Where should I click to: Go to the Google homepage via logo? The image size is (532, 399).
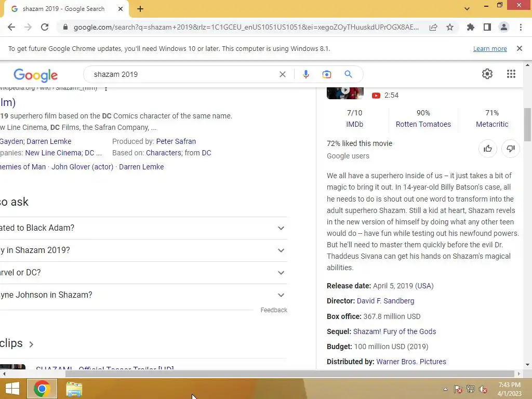tap(36, 75)
